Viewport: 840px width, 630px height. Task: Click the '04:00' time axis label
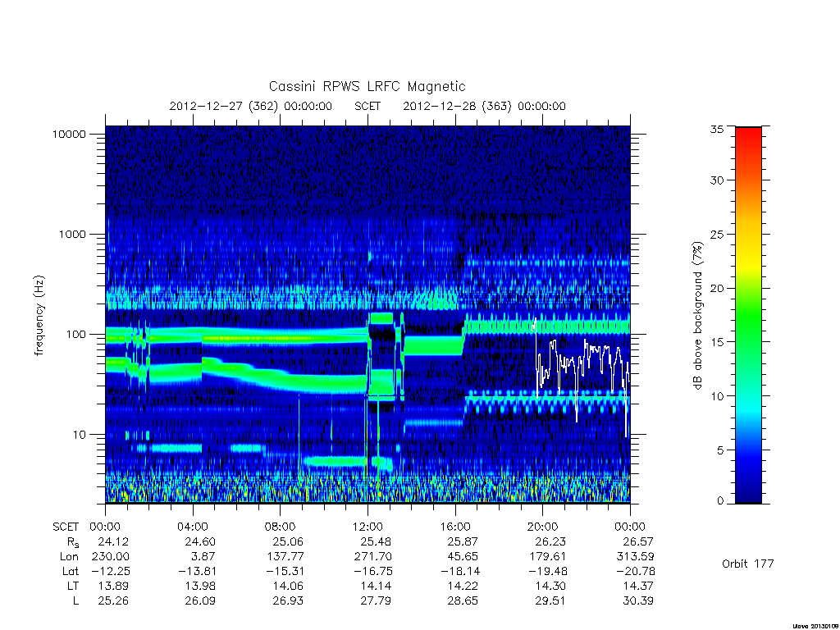pyautogui.click(x=193, y=527)
